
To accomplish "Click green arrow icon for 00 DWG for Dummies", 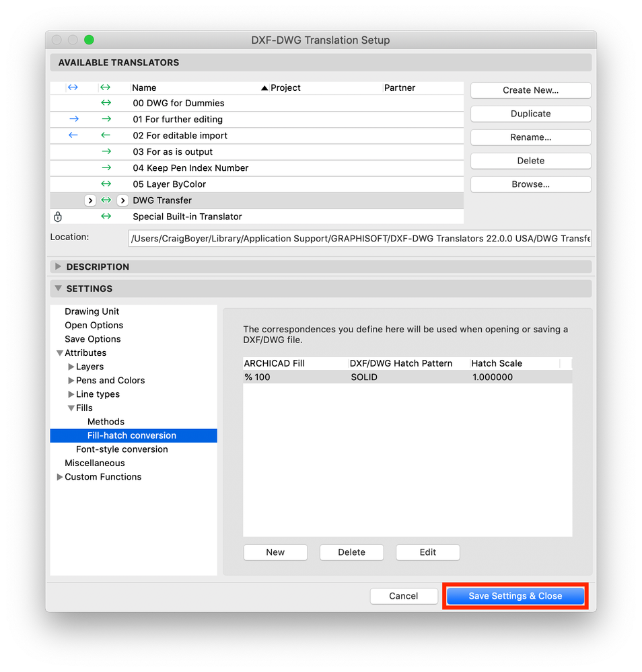I will click(106, 103).
